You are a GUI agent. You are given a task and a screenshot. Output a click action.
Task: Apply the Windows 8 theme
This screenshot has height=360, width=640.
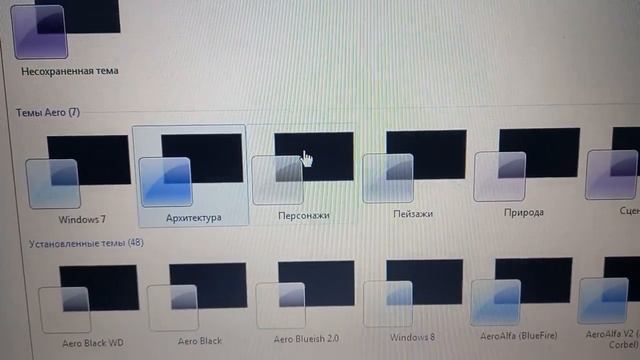(413, 293)
